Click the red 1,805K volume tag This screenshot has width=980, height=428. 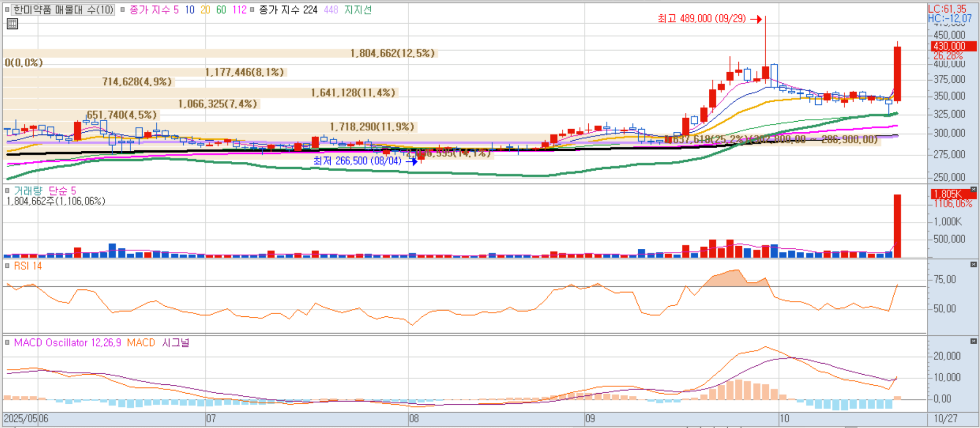click(954, 194)
